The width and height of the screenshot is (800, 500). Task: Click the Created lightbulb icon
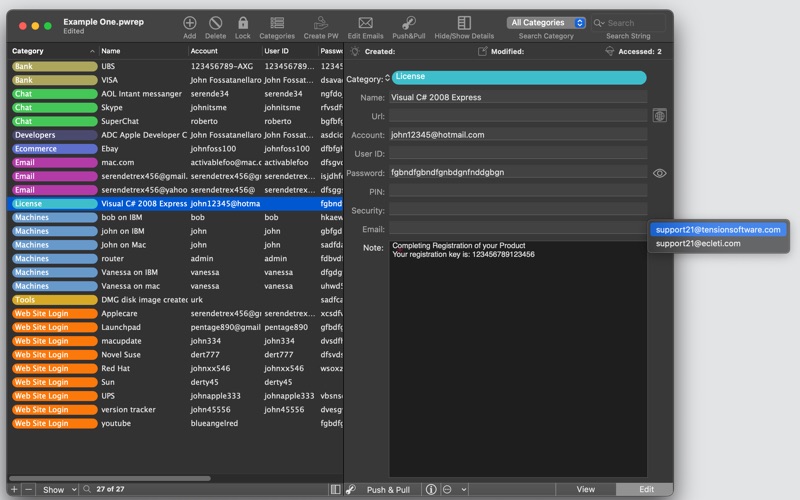click(355, 51)
